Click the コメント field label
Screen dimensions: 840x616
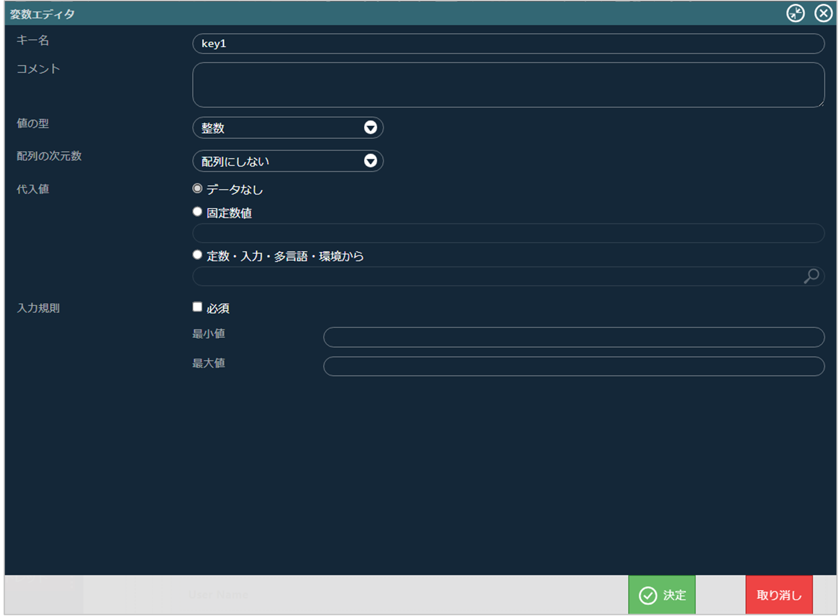[x=38, y=69]
